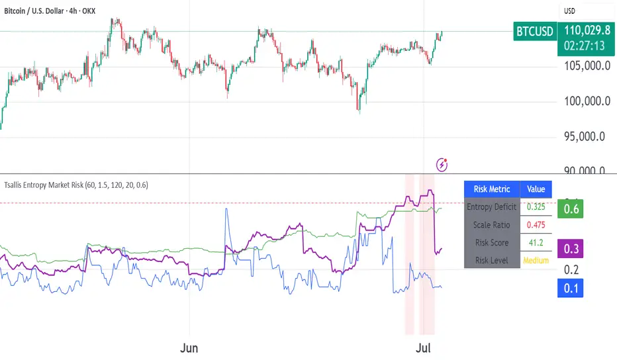617x364 pixels.
Task: Click the blue 0.1 axis label
Action: pos(571,289)
